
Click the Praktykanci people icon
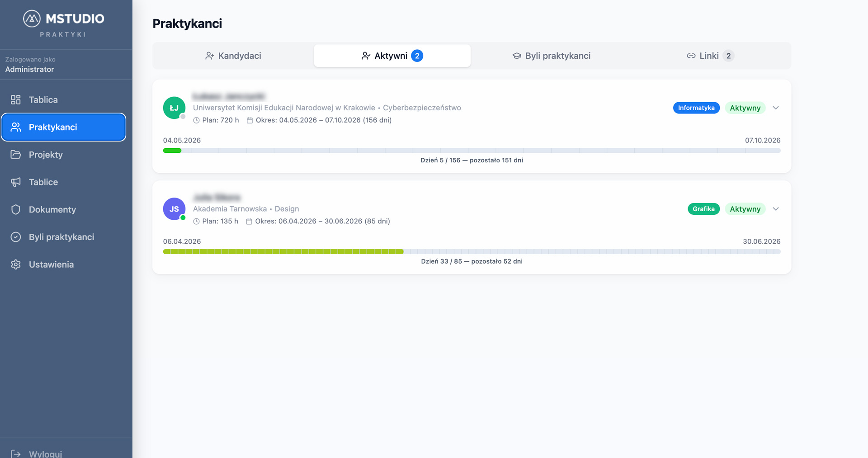coord(16,127)
